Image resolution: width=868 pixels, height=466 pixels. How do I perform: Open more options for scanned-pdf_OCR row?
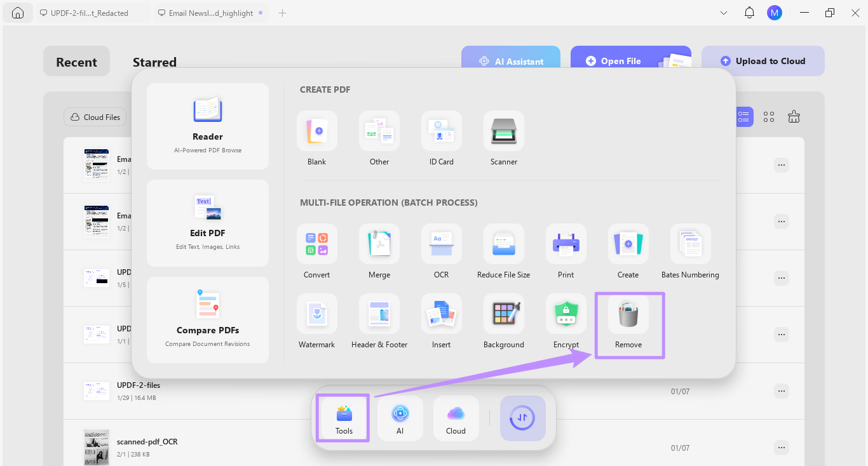(x=782, y=448)
